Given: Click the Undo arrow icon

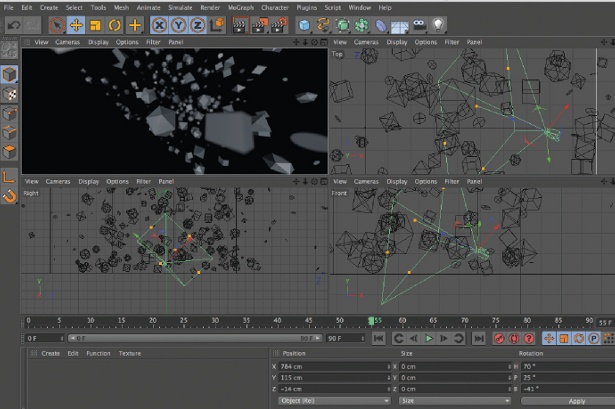Looking at the screenshot, I should click(15, 24).
